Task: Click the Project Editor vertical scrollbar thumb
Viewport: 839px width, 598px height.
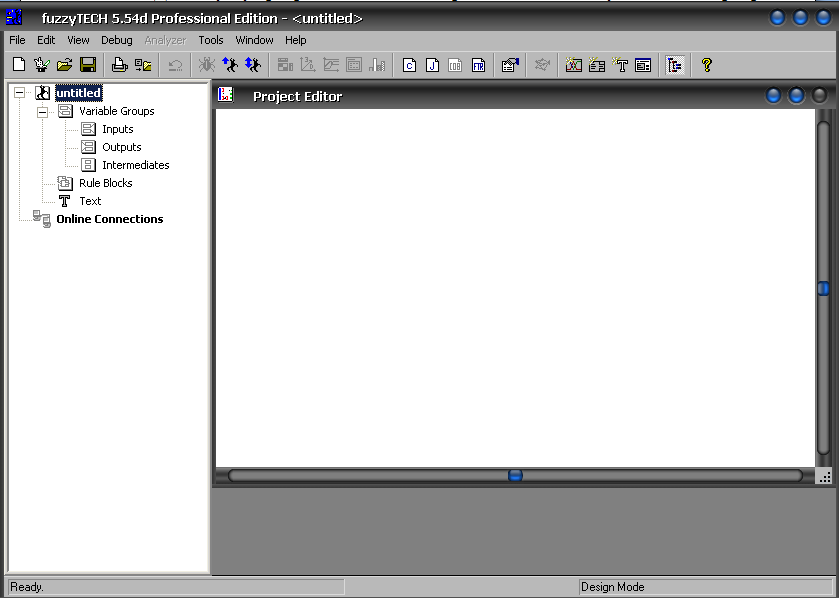Action: [x=823, y=288]
